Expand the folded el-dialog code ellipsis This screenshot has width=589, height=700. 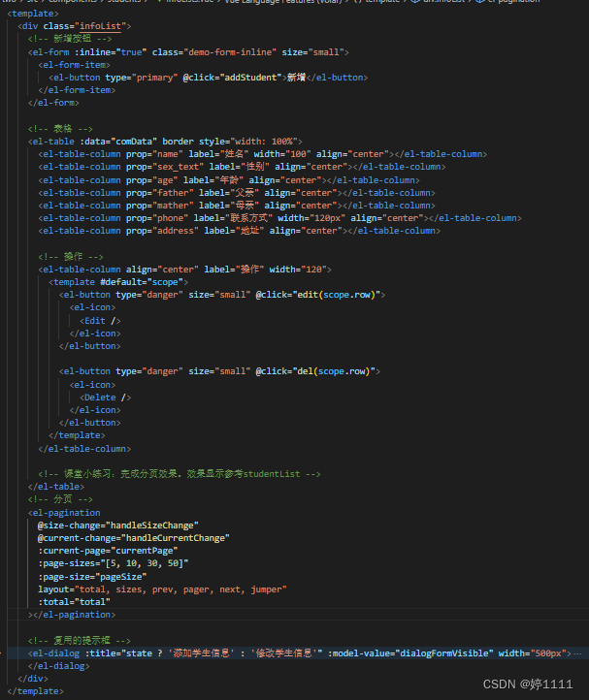[577, 653]
